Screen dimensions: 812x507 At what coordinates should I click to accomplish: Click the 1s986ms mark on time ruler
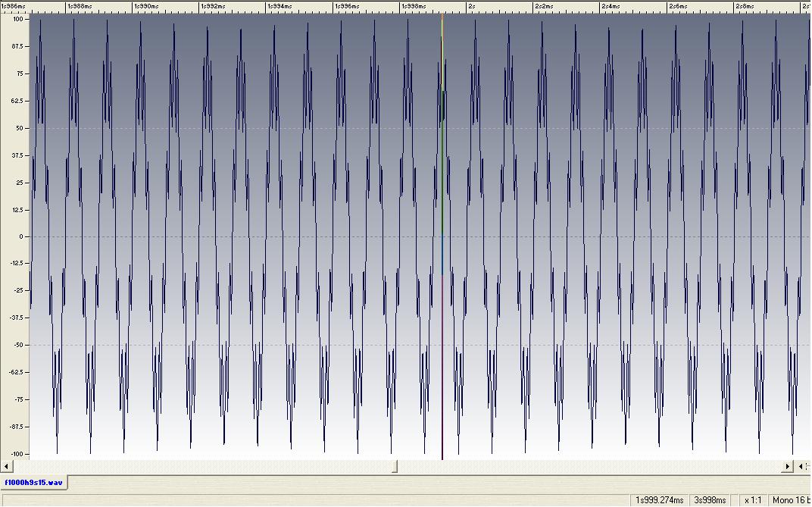14,6
